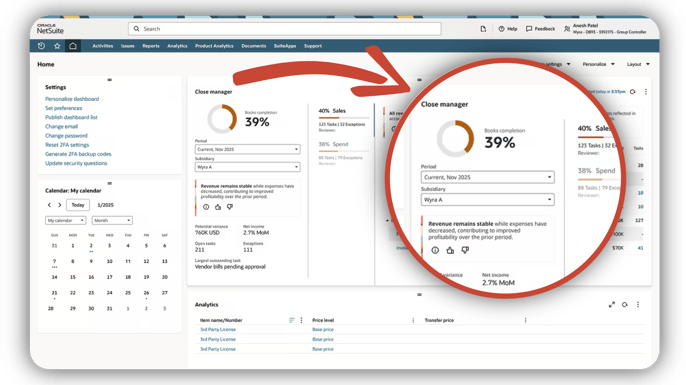The height and width of the screenshot is (385, 686).
Task: Click the Change password link
Action: [66, 136]
